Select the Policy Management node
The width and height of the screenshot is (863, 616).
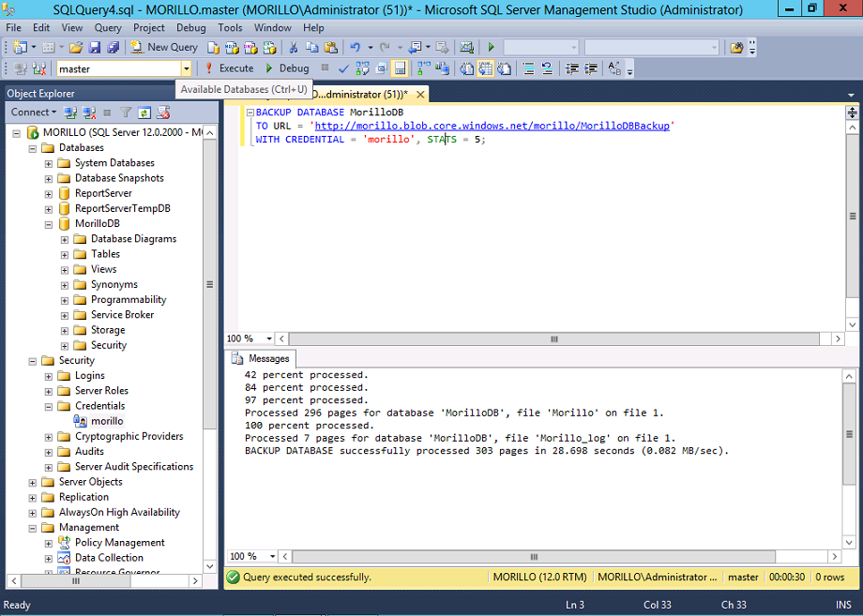click(119, 543)
